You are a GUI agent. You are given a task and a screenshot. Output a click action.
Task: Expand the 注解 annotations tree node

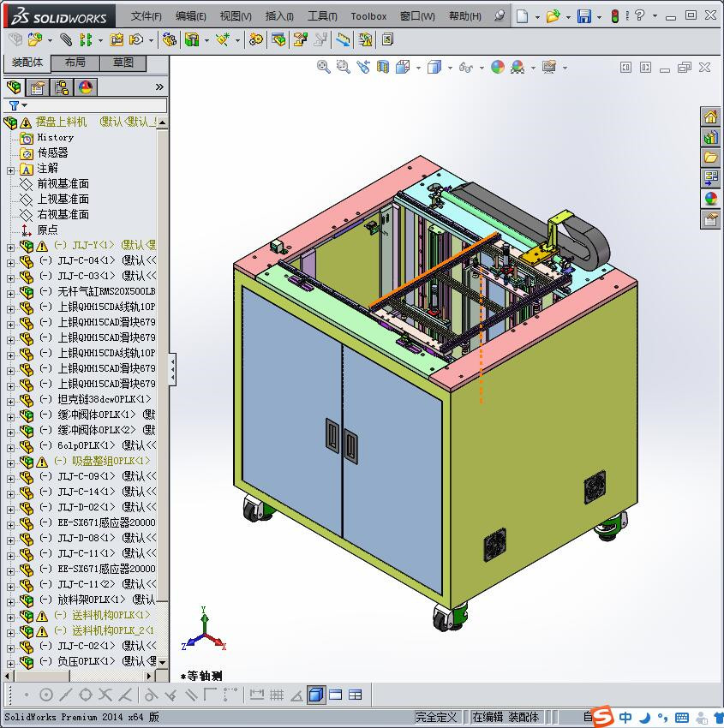point(10,170)
